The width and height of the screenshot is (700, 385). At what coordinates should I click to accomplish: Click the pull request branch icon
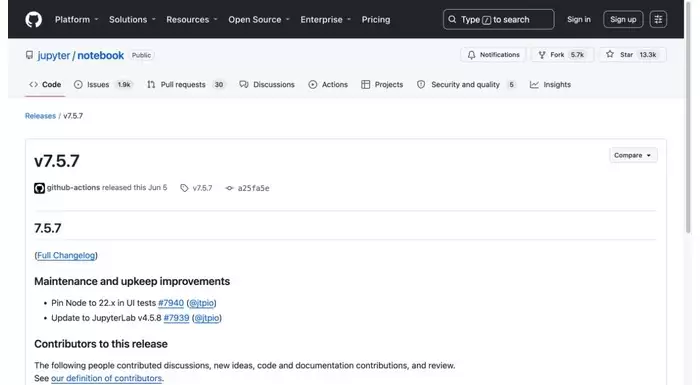[151, 84]
